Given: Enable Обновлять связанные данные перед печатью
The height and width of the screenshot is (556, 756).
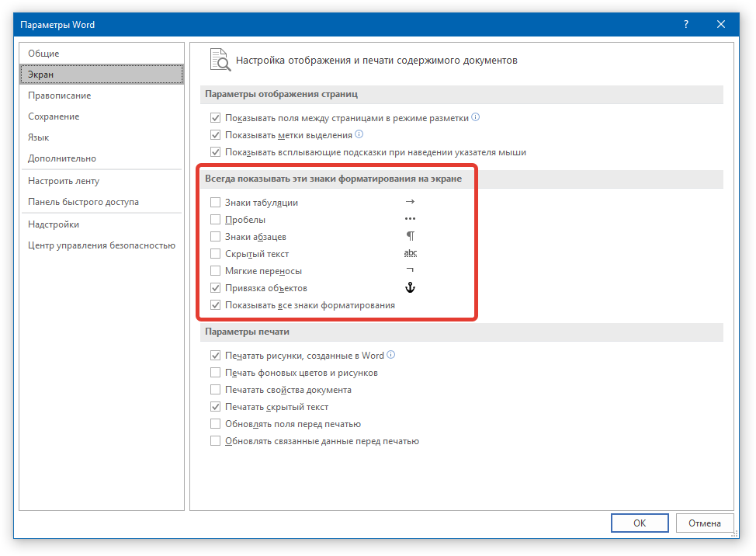Looking at the screenshot, I should [216, 441].
